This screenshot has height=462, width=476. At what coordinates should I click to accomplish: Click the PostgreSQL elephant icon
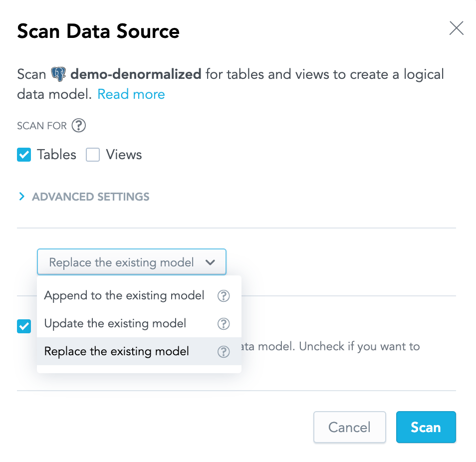click(x=59, y=74)
